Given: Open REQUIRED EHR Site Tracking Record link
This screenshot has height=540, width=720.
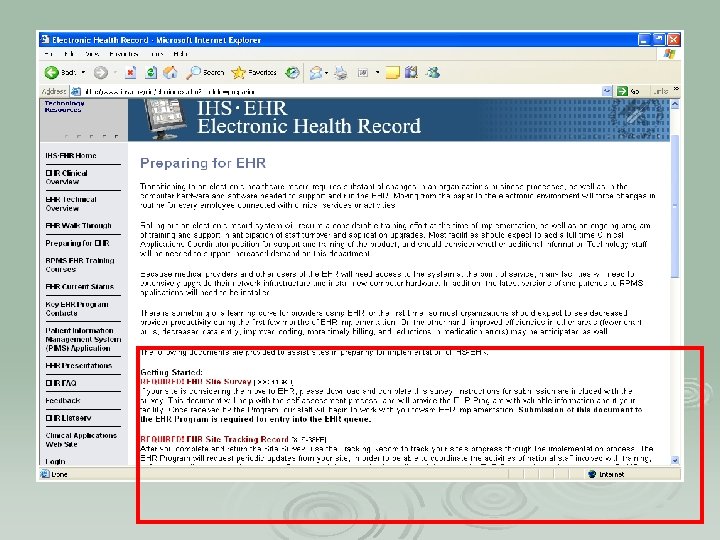Looking at the screenshot, I should point(214,439).
